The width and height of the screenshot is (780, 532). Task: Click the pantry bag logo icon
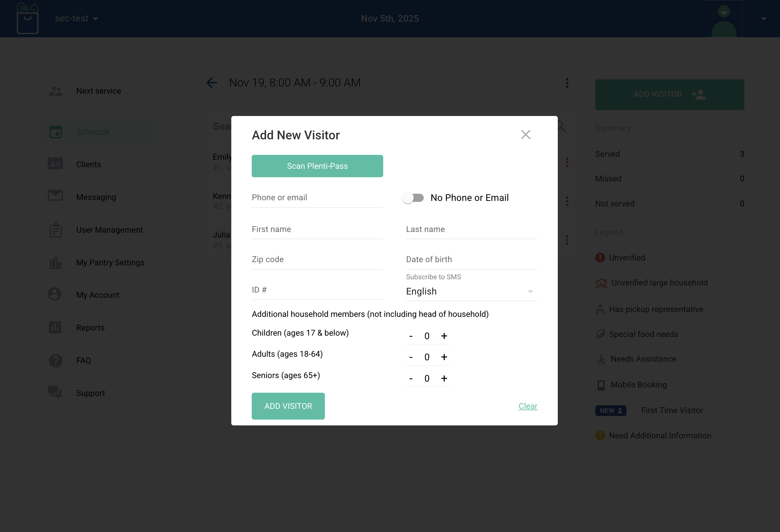(28, 18)
